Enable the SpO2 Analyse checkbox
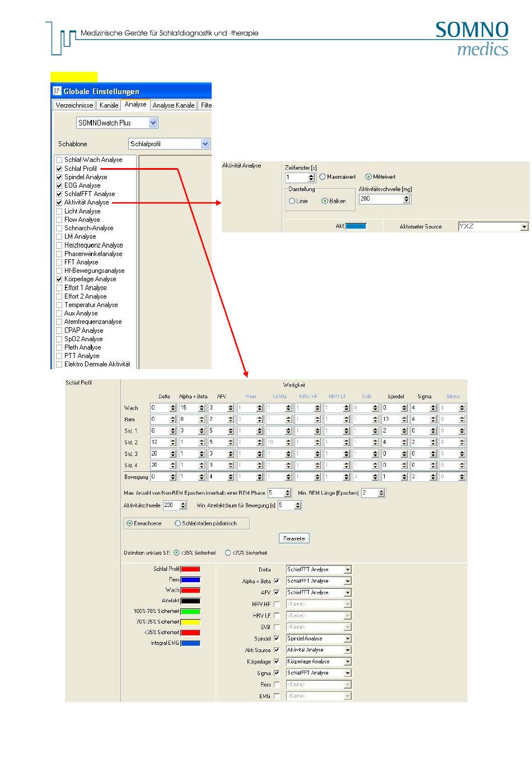 (x=59, y=339)
